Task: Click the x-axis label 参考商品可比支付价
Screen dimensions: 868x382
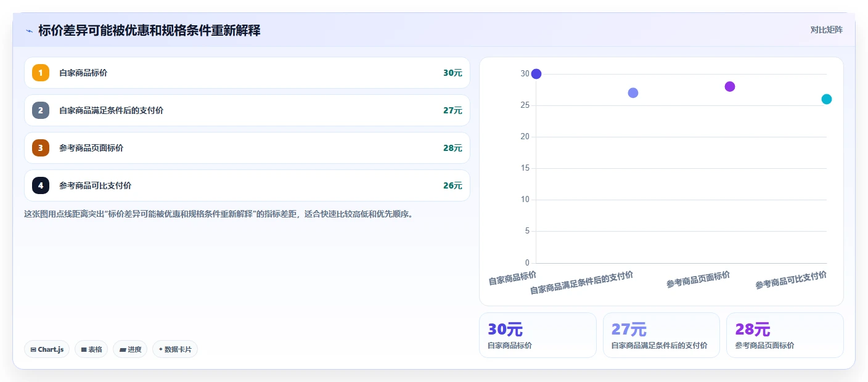Action: click(x=791, y=280)
